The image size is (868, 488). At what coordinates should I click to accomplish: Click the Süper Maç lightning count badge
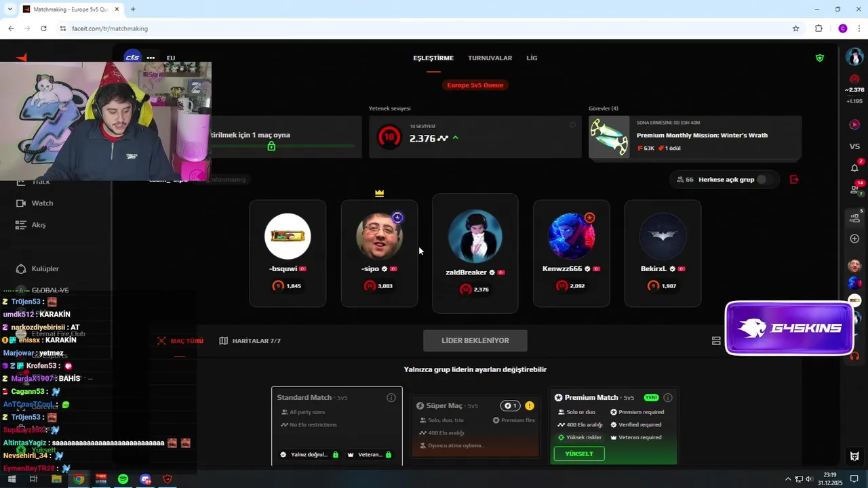(510, 406)
